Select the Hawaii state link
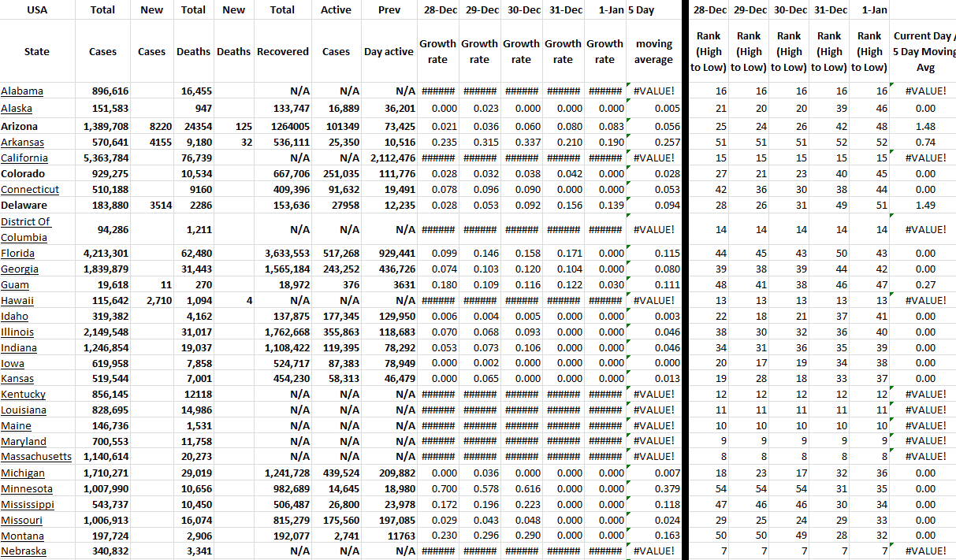The image size is (956, 560). (x=17, y=301)
